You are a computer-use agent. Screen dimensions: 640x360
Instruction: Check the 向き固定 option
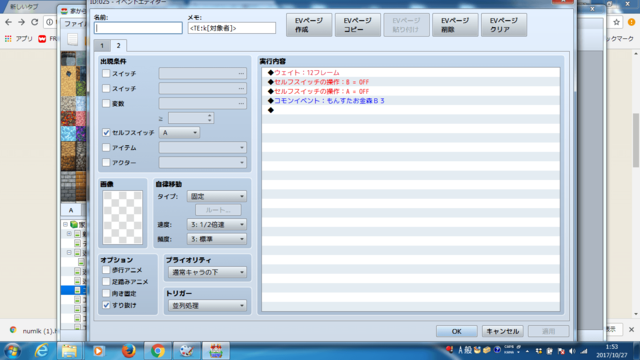pos(106,293)
